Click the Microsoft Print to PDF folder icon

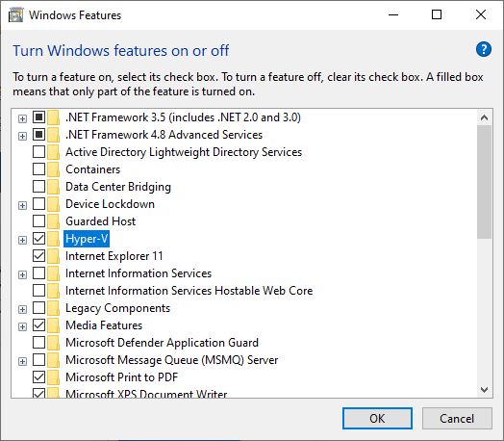click(54, 377)
